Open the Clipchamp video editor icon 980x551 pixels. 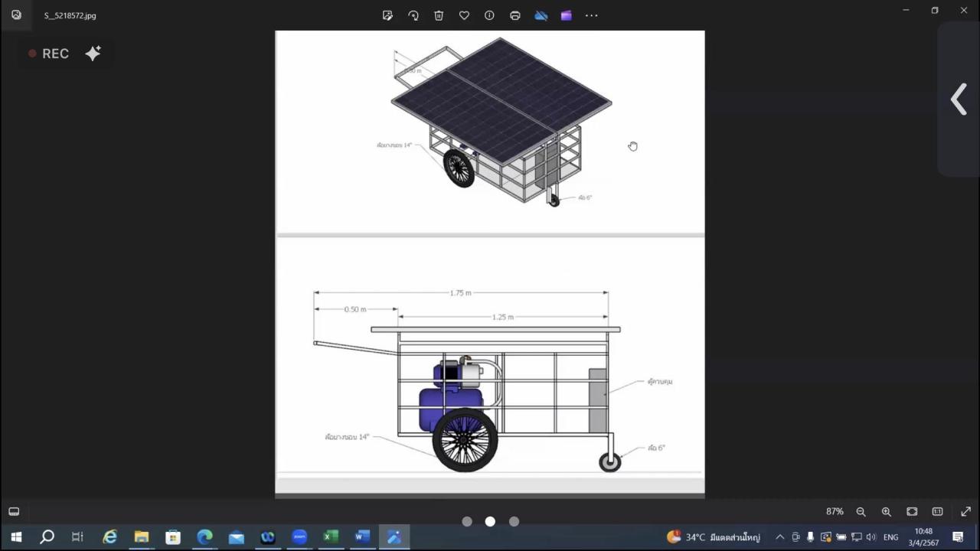567,15
